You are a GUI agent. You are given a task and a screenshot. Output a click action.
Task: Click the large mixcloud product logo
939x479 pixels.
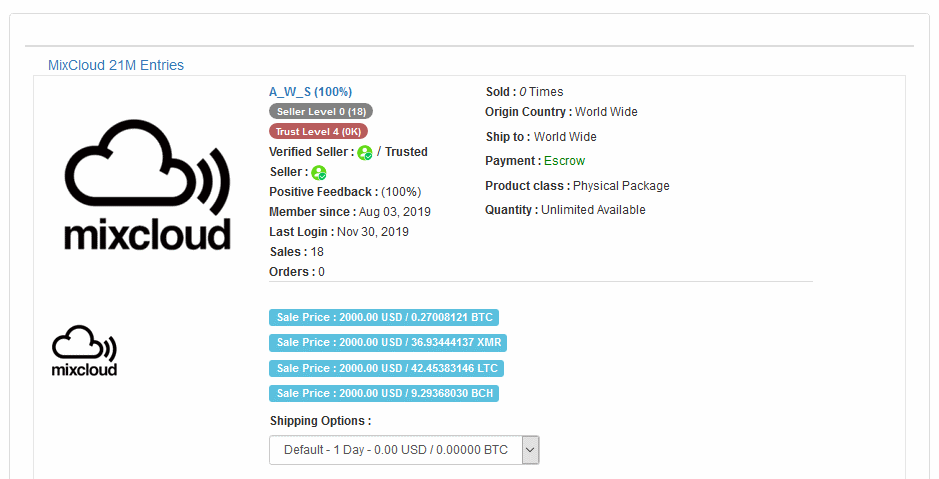tap(148, 185)
